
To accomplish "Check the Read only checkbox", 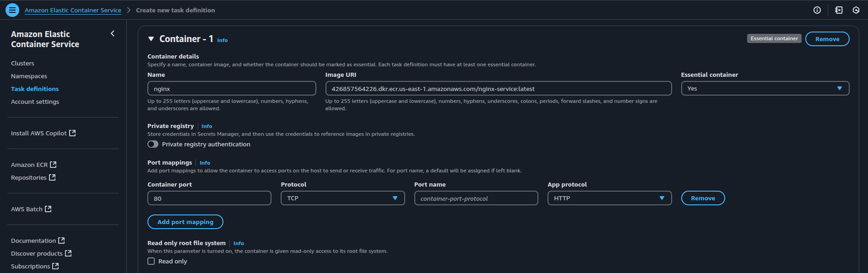I will 151,261.
